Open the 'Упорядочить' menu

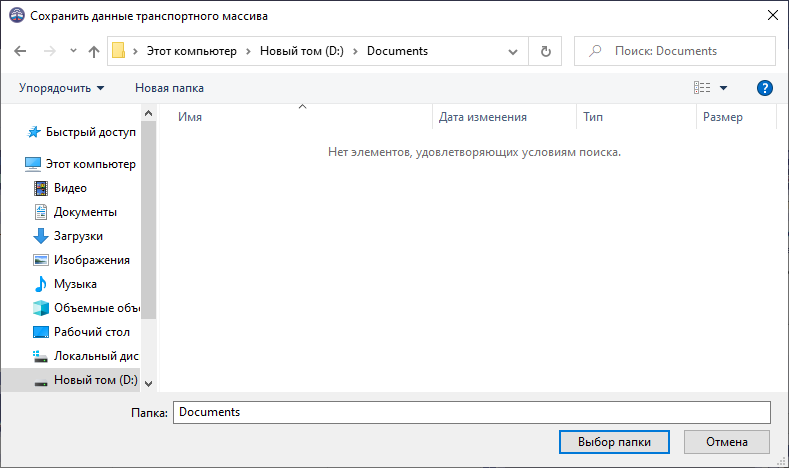(61, 88)
